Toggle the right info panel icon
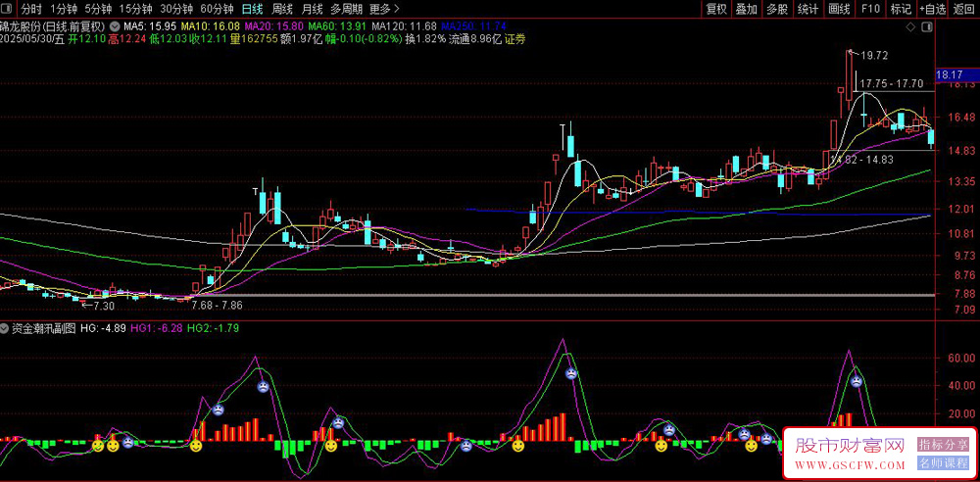 (927, 27)
